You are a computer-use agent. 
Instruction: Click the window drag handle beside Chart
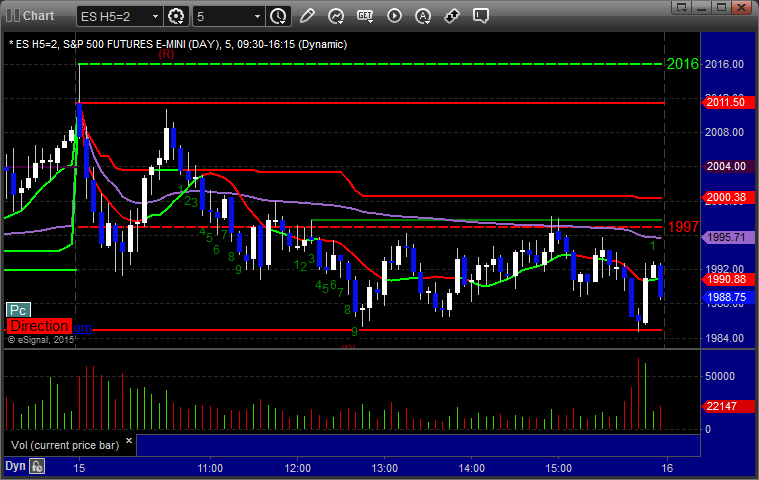[12, 15]
